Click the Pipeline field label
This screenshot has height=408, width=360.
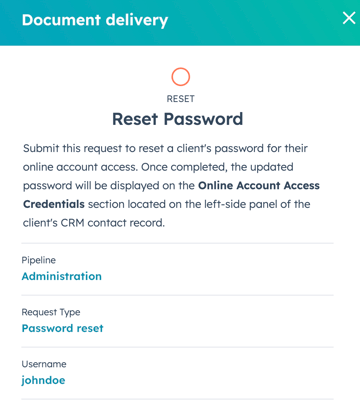pos(39,260)
